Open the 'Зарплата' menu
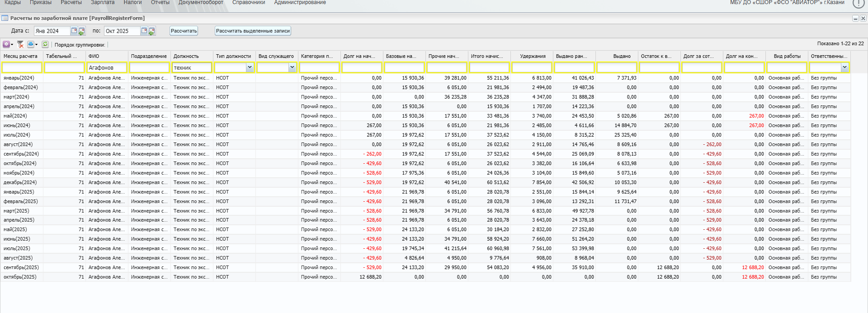Screen dimensions: 868x313 click(x=103, y=3)
